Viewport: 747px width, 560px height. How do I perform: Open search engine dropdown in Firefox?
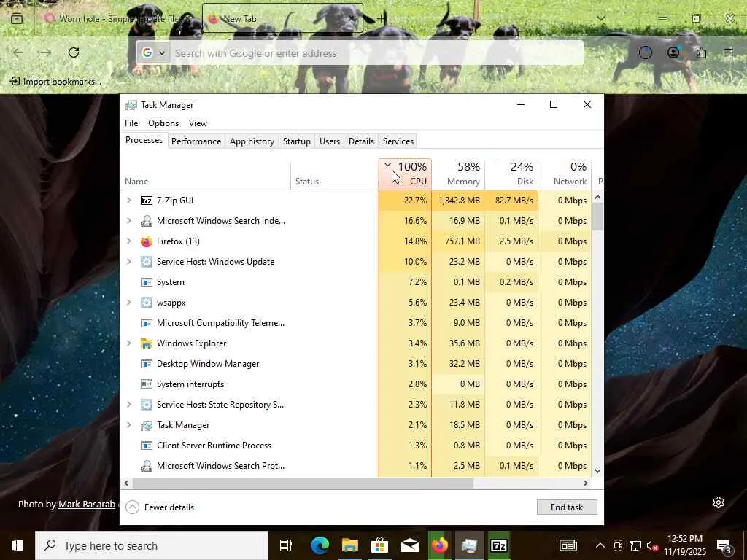click(x=153, y=52)
